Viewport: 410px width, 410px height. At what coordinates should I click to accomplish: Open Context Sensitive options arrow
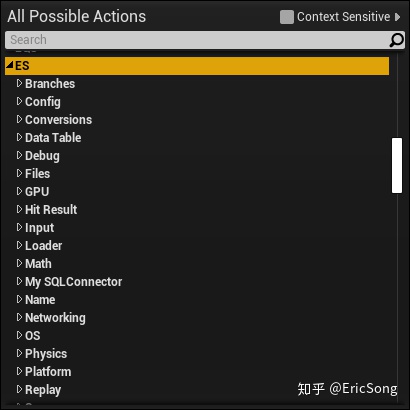[397, 17]
